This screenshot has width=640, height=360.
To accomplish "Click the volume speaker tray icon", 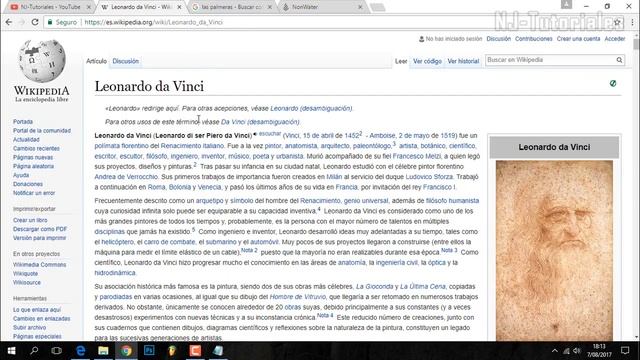I will pyautogui.click(x=577, y=351).
